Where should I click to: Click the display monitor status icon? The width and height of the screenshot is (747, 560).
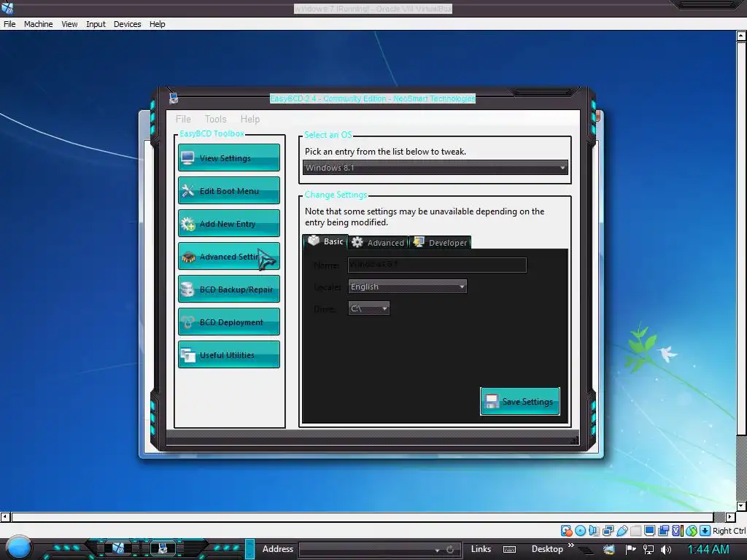pos(649,531)
